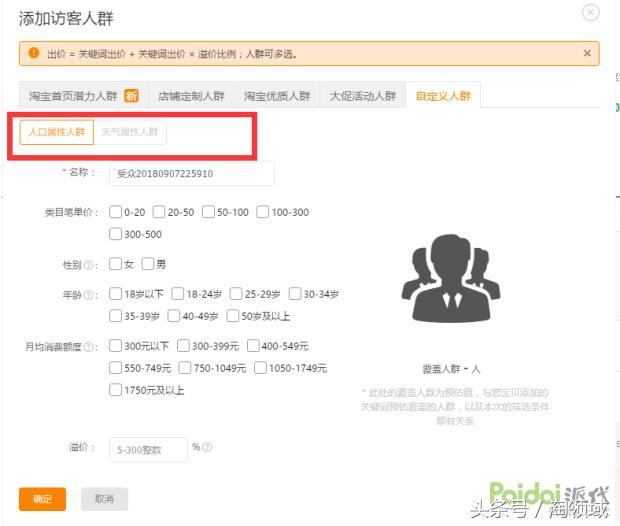Select the 400-549元 spending checkbox

(x=253, y=346)
